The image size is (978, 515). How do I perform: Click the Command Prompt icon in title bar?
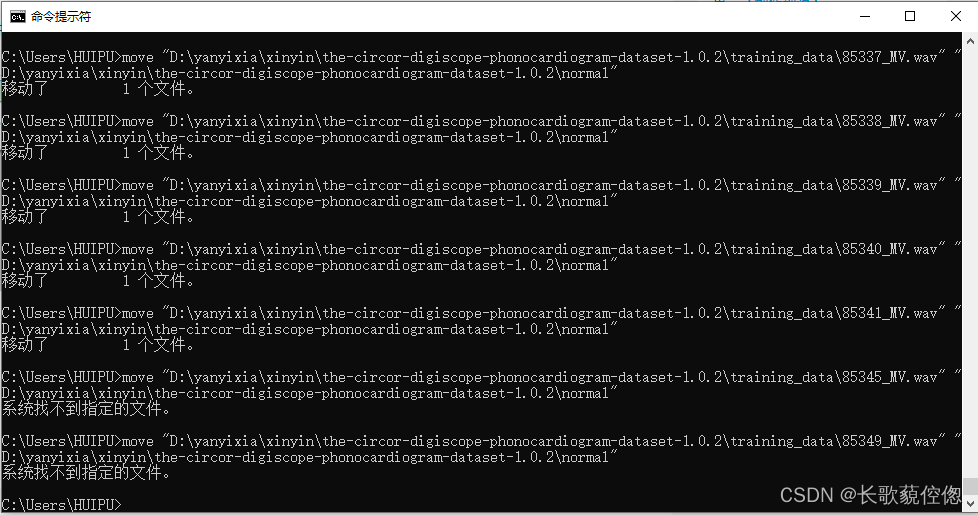(x=17, y=16)
